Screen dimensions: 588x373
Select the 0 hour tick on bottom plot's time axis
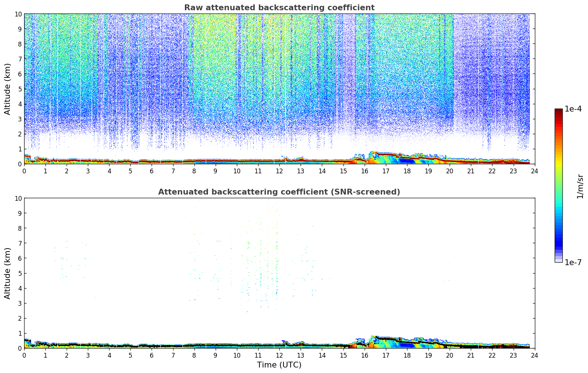pos(25,355)
